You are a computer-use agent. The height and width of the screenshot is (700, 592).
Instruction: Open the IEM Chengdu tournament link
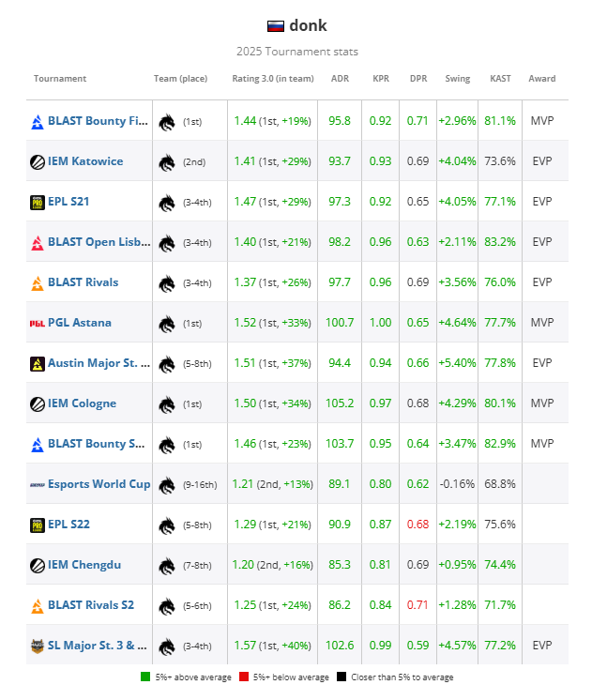click(x=83, y=565)
